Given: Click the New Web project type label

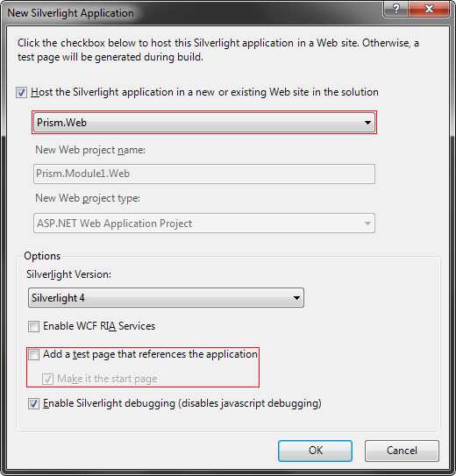Looking at the screenshot, I should click(88, 198).
